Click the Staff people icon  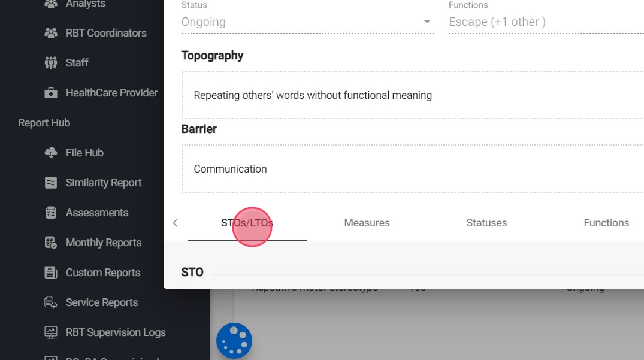coord(51,63)
